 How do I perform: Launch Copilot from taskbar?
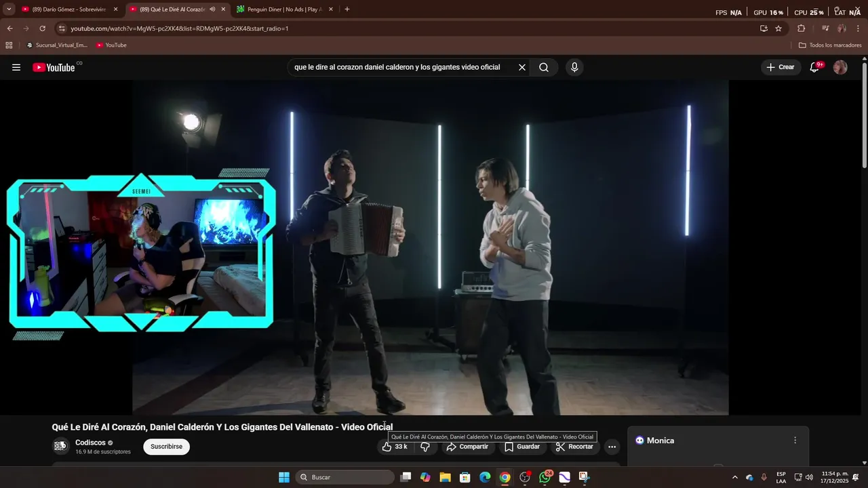425,477
